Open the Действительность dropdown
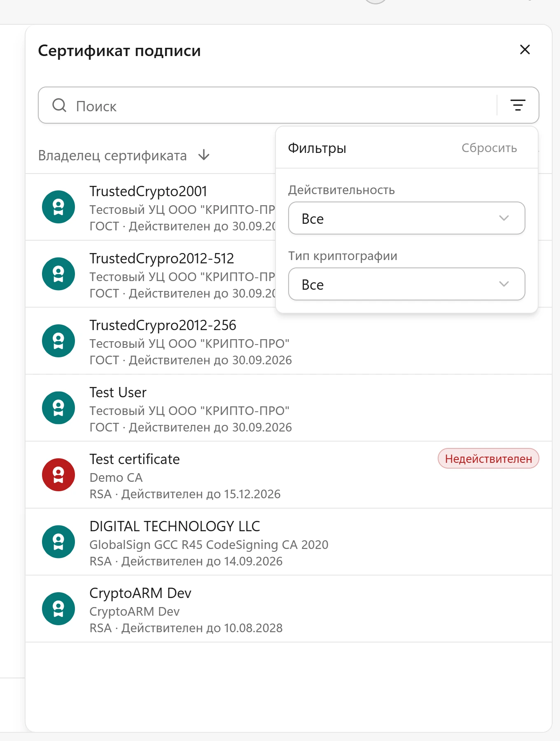 [407, 218]
